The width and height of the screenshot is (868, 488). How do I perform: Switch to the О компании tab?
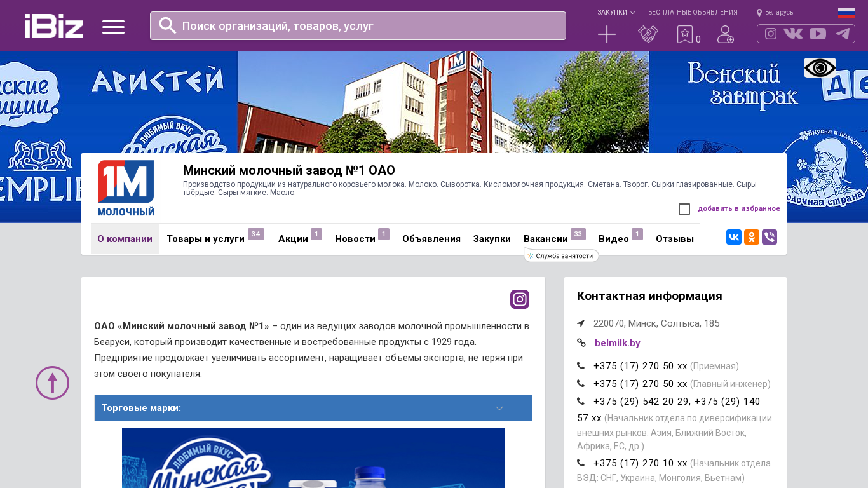click(x=125, y=239)
